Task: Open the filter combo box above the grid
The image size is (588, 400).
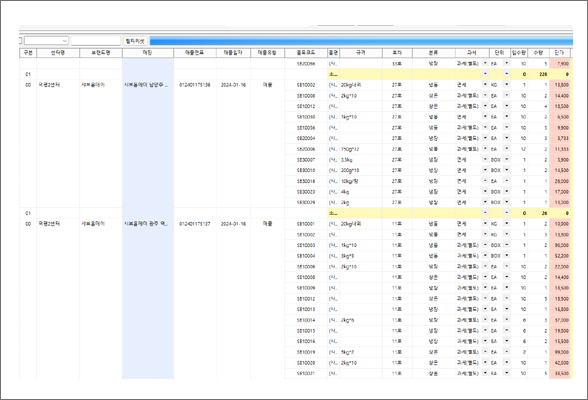Action: 46,40
